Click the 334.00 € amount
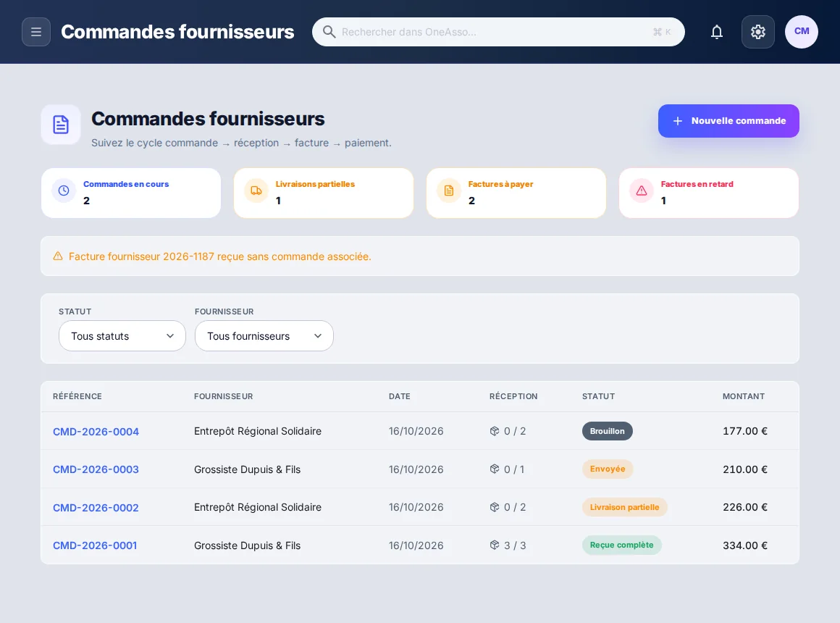 pyautogui.click(x=745, y=545)
